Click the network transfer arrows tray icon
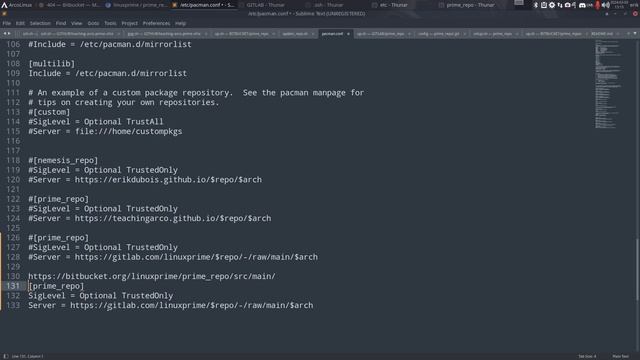This screenshot has width=640, height=360. [x=560, y=5]
